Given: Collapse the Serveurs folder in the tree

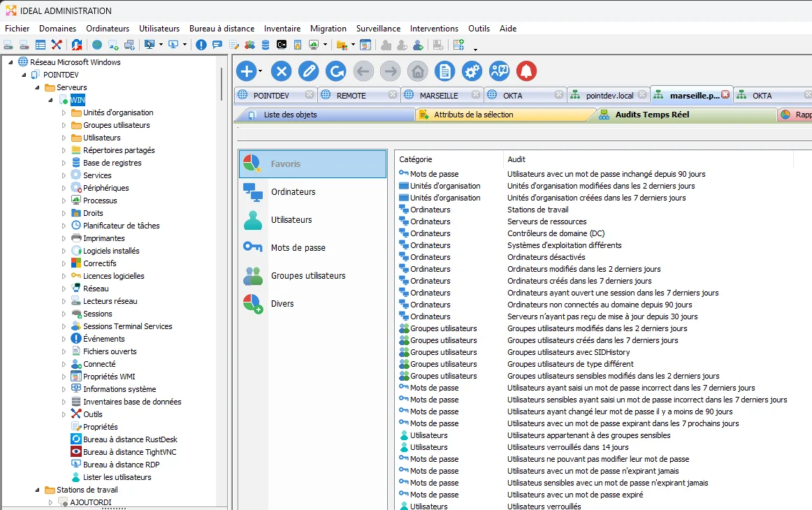Looking at the screenshot, I should [x=37, y=87].
